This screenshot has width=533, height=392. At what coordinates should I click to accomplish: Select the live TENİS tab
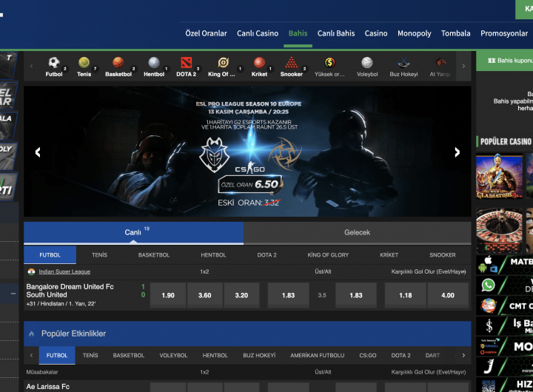click(x=100, y=255)
